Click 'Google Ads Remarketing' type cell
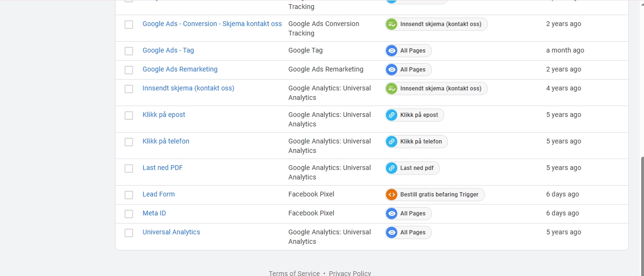 coord(326,69)
